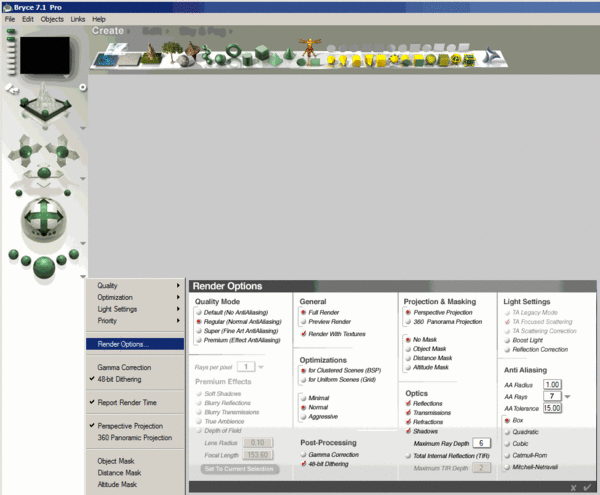Add a green pyramid primitive

275,59
